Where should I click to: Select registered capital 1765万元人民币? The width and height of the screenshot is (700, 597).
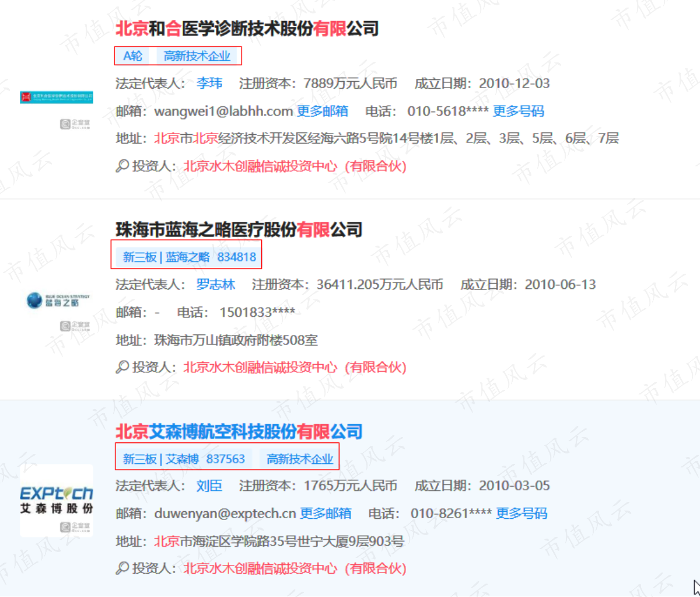pyautogui.click(x=350, y=486)
